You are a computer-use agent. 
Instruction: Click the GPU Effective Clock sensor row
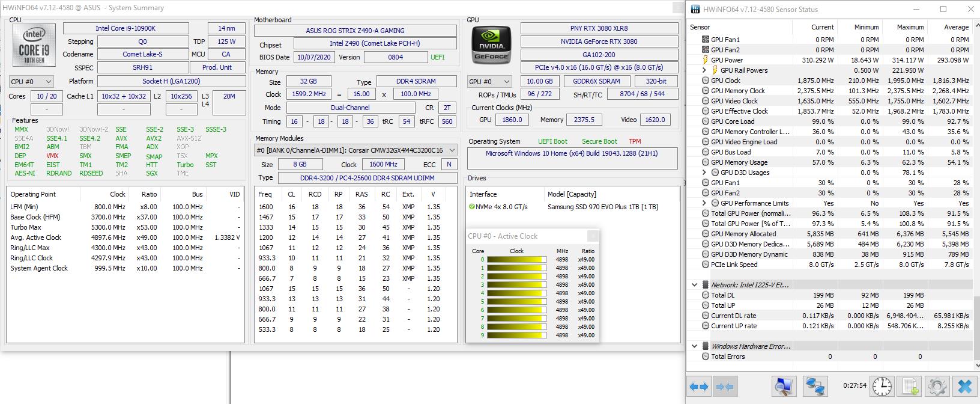(830, 111)
